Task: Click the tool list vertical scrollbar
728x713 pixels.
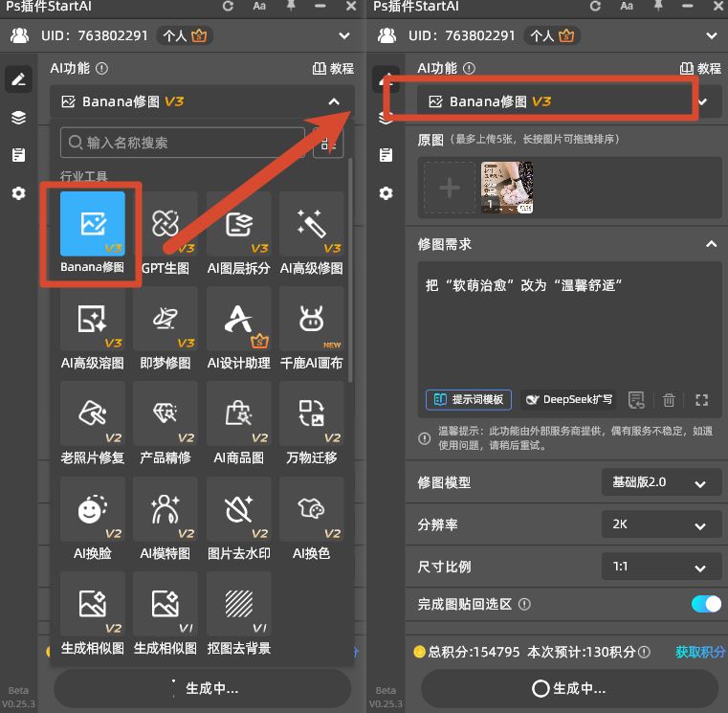Action: click(x=350, y=270)
